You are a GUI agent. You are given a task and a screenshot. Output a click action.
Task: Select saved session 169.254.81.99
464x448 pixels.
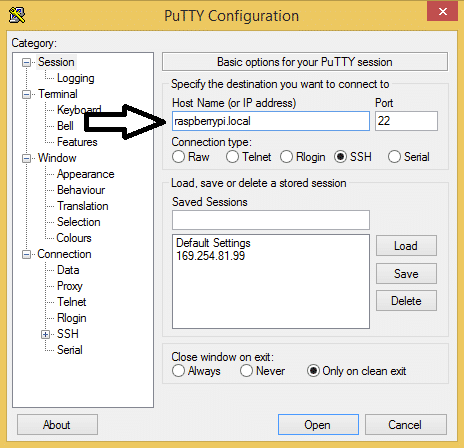coord(211,256)
